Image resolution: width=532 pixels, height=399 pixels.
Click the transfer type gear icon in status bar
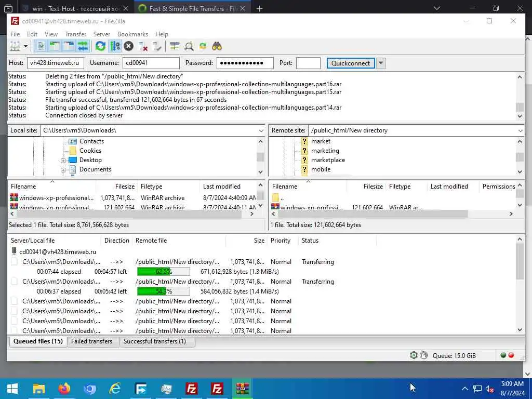click(414, 355)
